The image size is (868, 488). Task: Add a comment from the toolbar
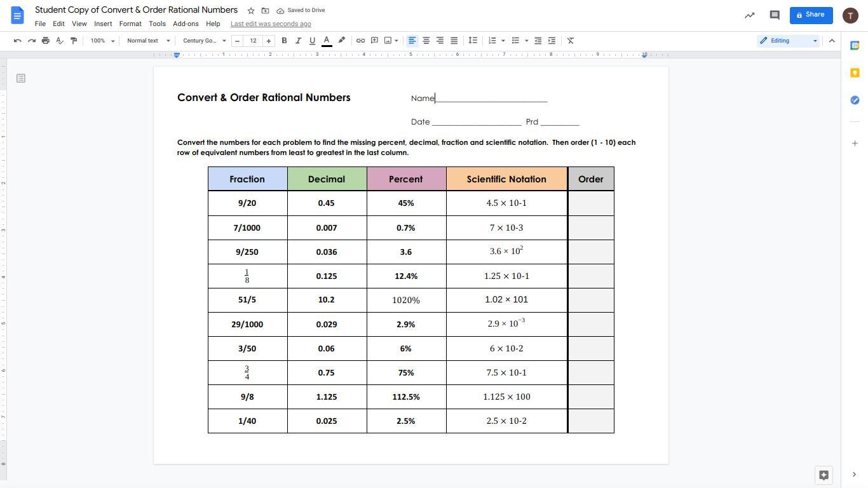[374, 41]
